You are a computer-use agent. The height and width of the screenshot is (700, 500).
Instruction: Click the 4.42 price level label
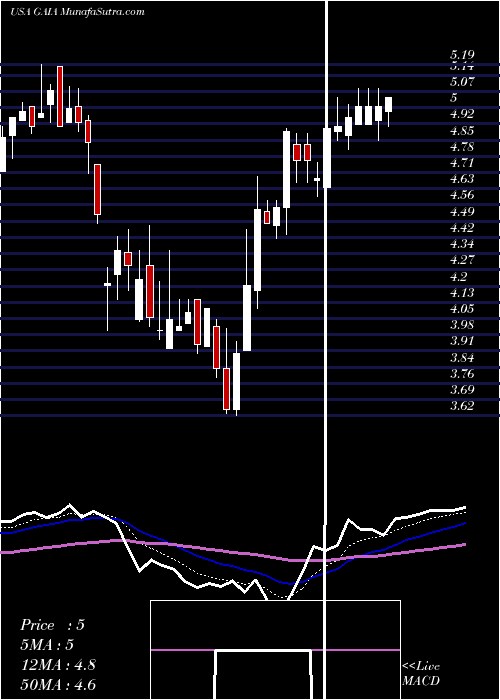462,228
